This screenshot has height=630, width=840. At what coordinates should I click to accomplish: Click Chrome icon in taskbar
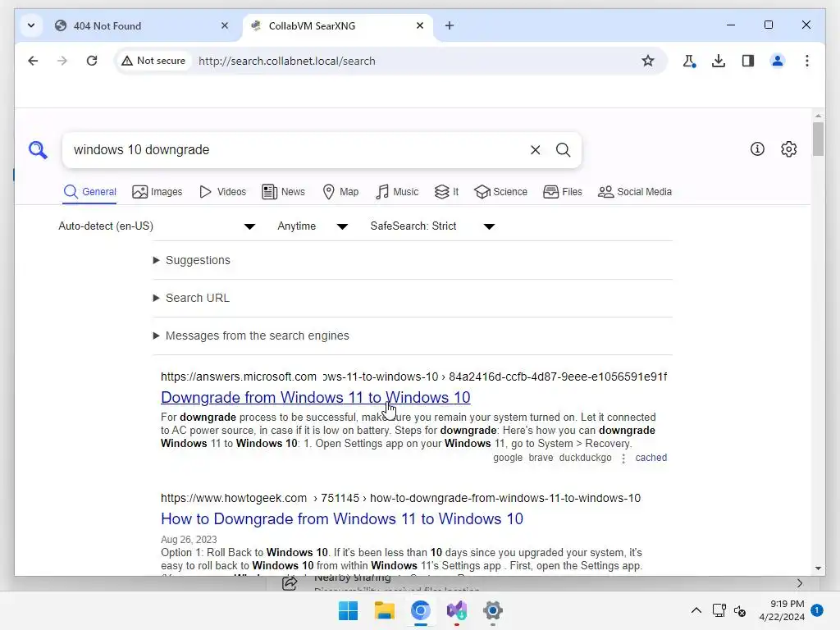pos(421,610)
